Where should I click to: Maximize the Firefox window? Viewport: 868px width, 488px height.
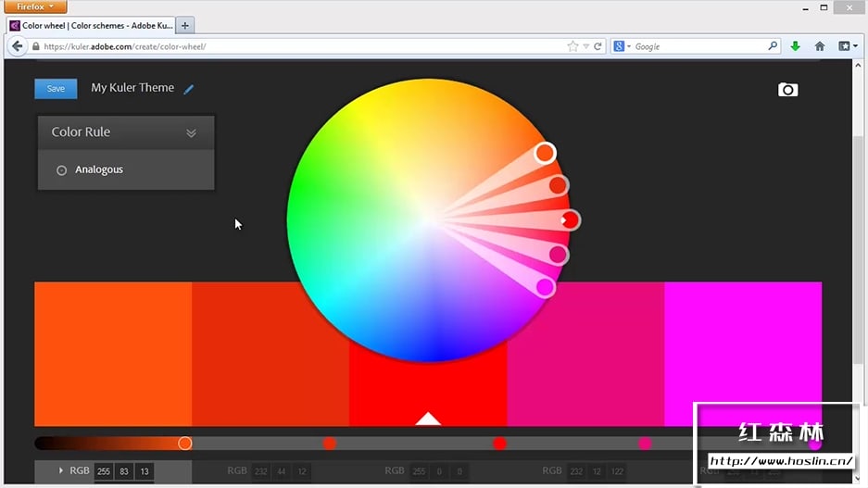[824, 7]
